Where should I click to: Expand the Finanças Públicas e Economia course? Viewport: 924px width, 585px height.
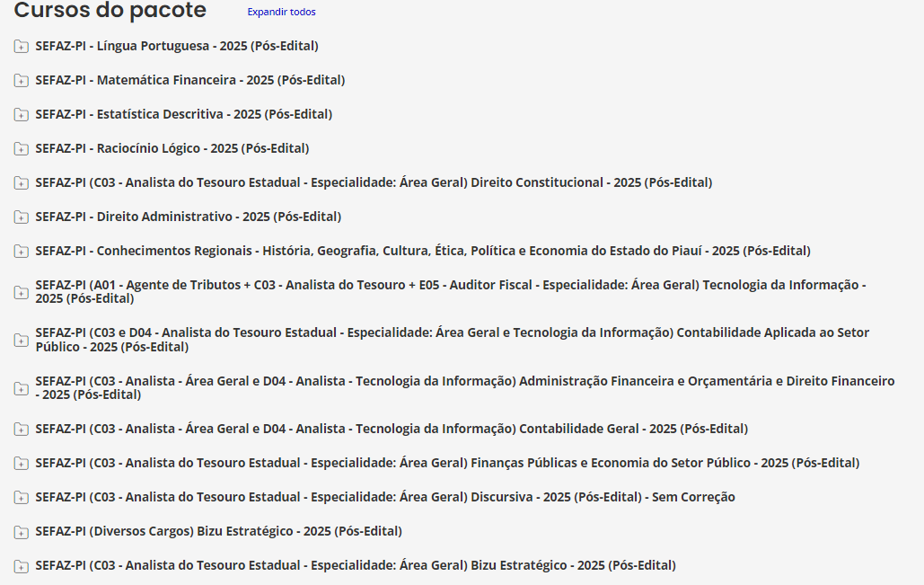tap(21, 463)
